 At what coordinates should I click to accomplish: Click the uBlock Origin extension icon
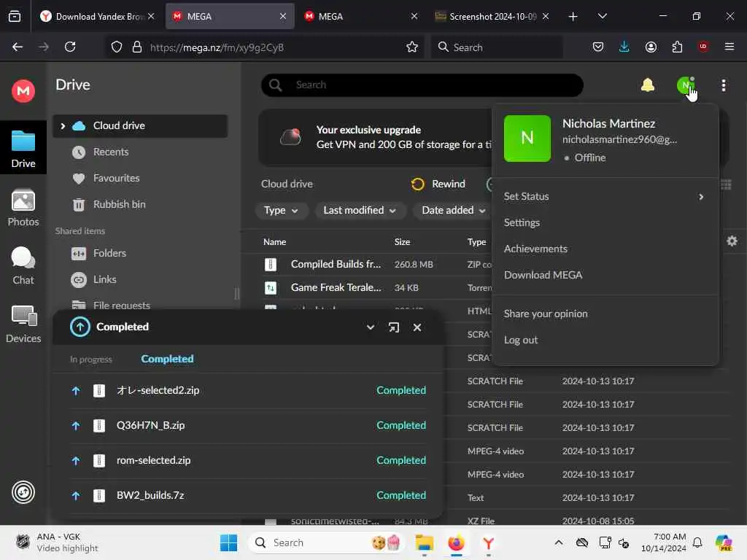point(703,47)
